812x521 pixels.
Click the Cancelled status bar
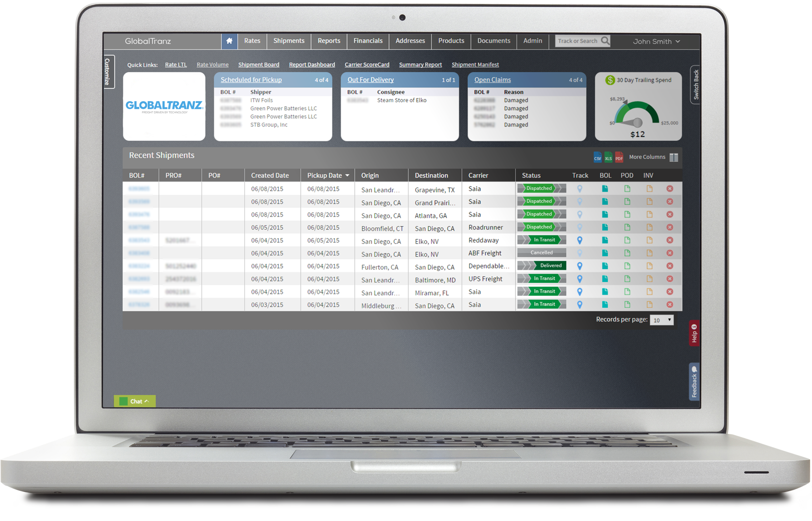point(541,253)
